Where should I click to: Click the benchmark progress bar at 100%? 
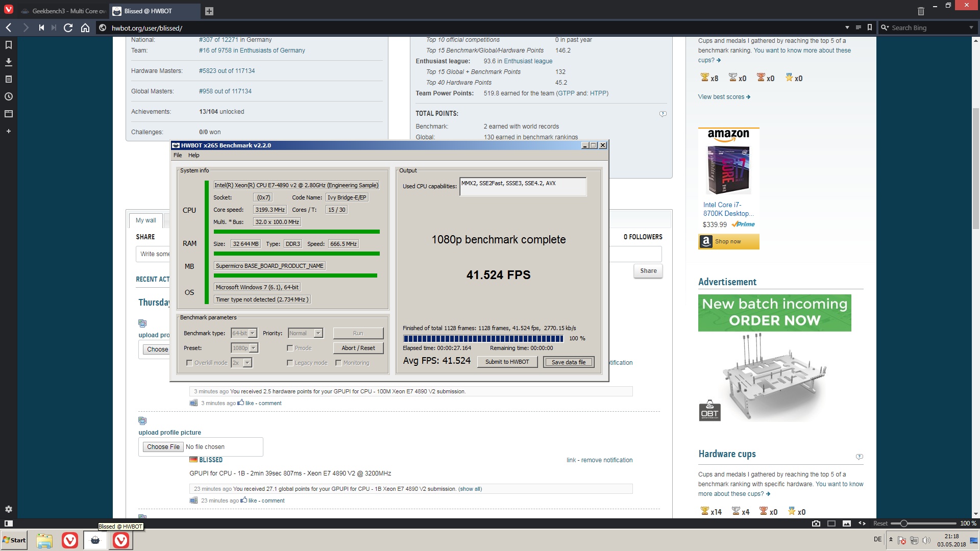click(483, 338)
